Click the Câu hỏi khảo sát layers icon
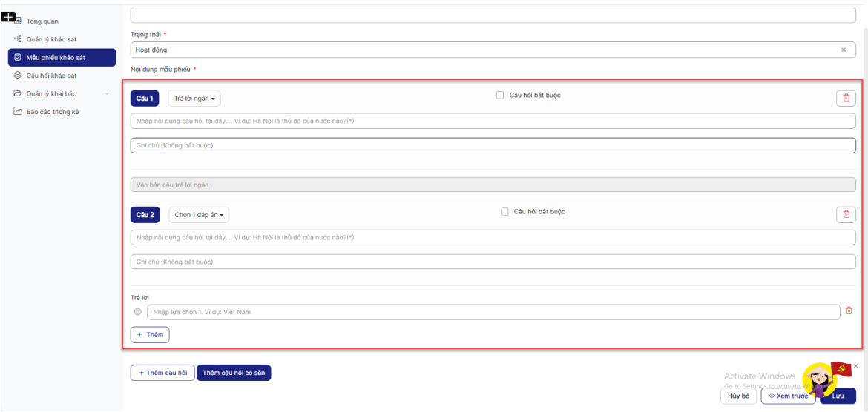Viewport: 868px width, 412px height. [17, 76]
